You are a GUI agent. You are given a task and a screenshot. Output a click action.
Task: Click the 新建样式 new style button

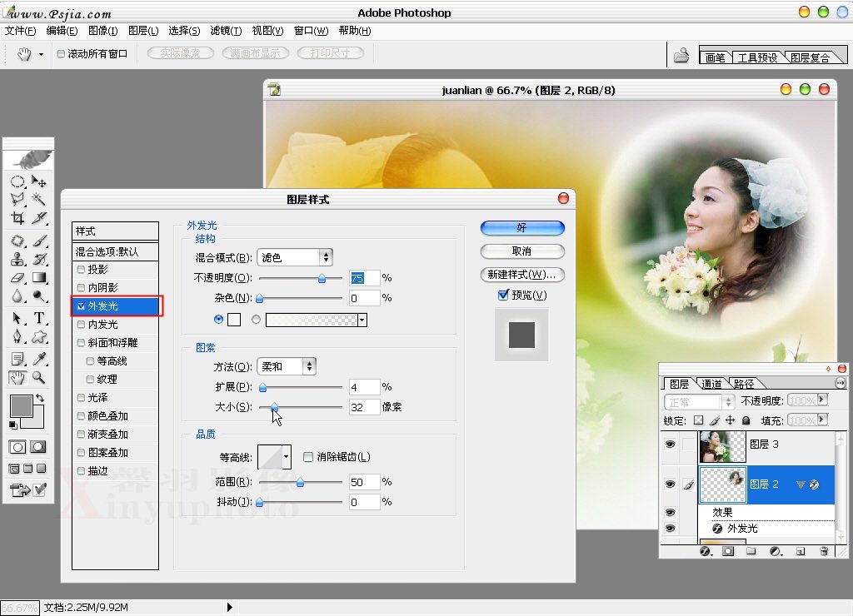click(522, 275)
